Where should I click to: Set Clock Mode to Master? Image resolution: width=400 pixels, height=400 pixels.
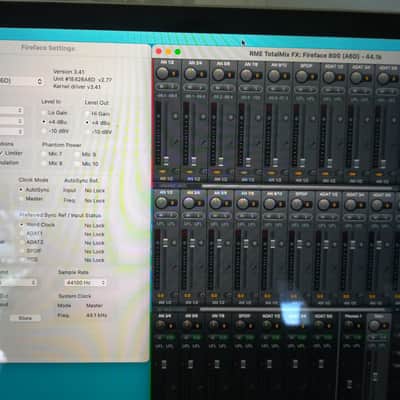point(21,198)
